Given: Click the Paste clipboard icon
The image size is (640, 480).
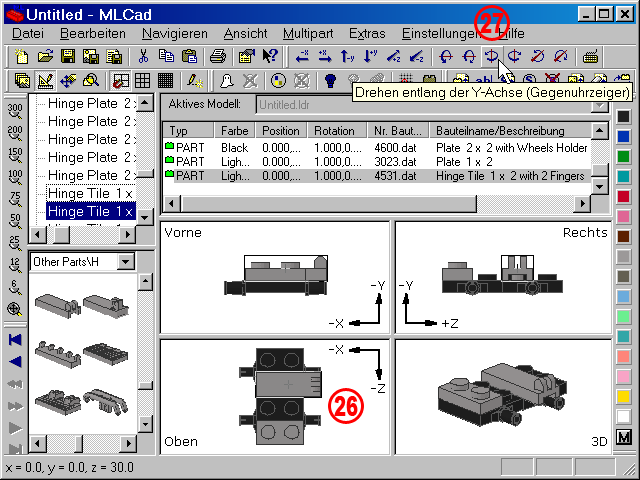Looking at the screenshot, I should (189, 56).
